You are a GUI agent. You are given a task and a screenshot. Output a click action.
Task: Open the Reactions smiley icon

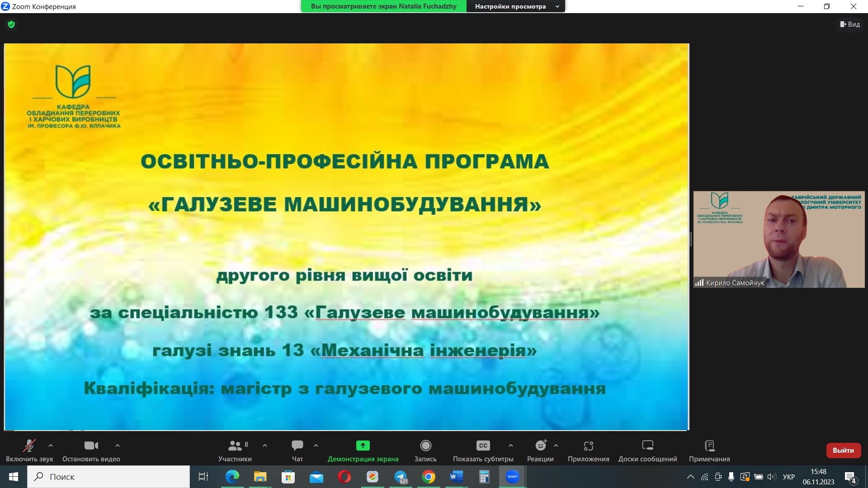coord(540,446)
